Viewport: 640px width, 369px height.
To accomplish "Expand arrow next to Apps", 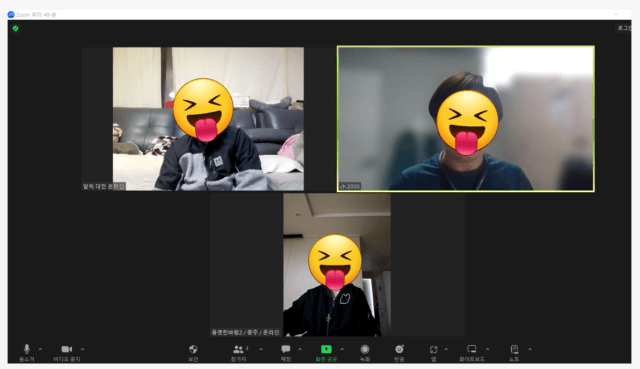I will [x=446, y=349].
